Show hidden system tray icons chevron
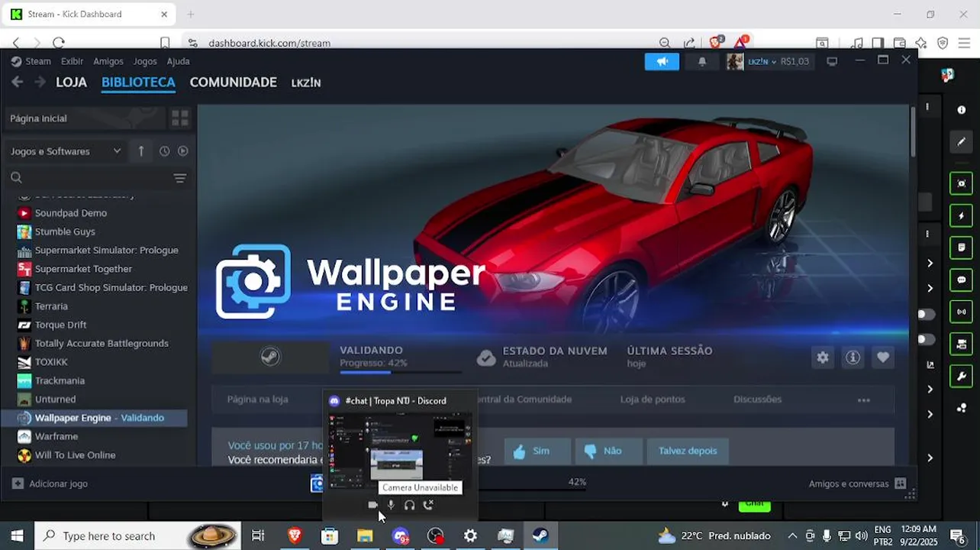Viewport: 980px width, 550px height. 792,535
